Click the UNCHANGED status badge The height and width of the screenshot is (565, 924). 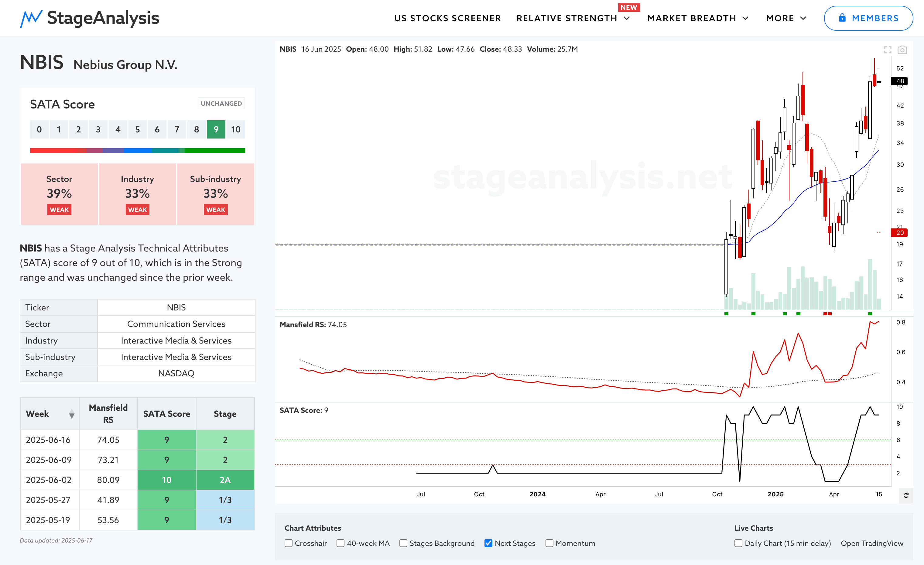221,104
